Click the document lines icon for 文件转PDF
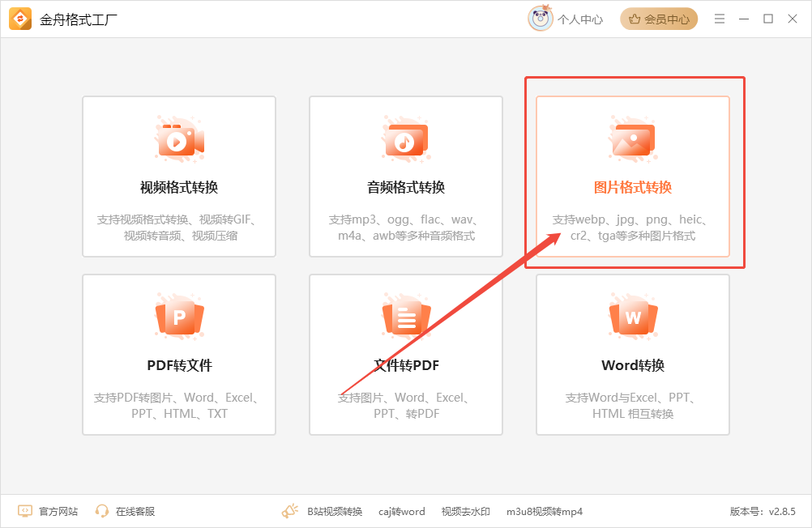Image resolution: width=812 pixels, height=528 pixels. point(406,317)
